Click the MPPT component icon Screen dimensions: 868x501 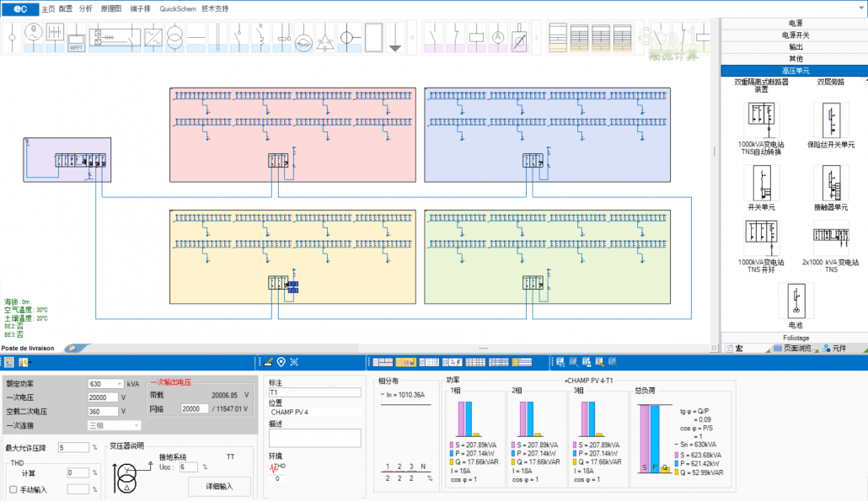[77, 37]
